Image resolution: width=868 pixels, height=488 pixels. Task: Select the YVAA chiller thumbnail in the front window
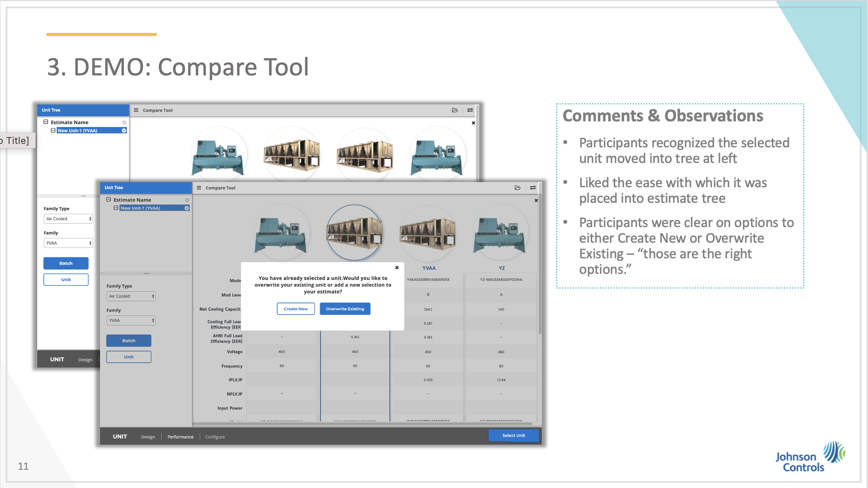click(428, 233)
